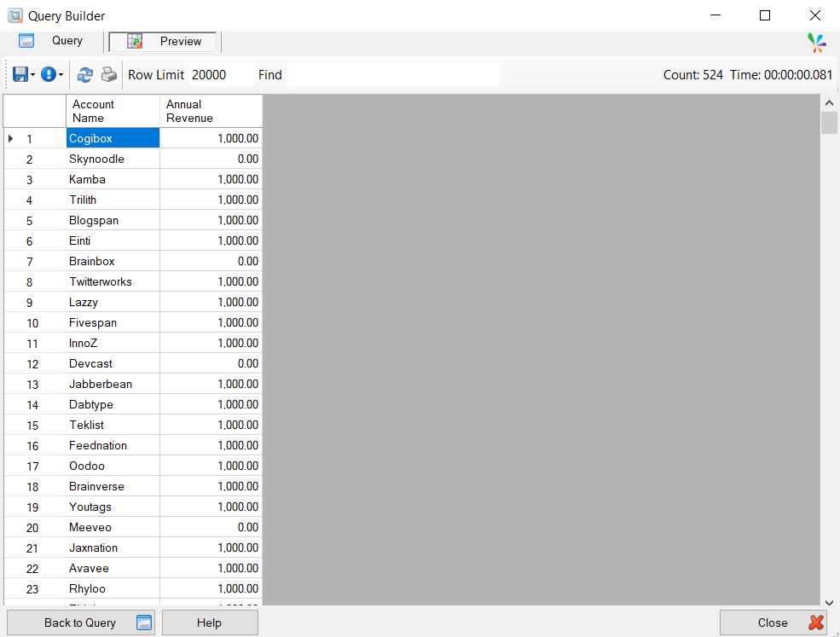The image size is (840, 637).
Task: Click row header number 12
Action: point(35,363)
